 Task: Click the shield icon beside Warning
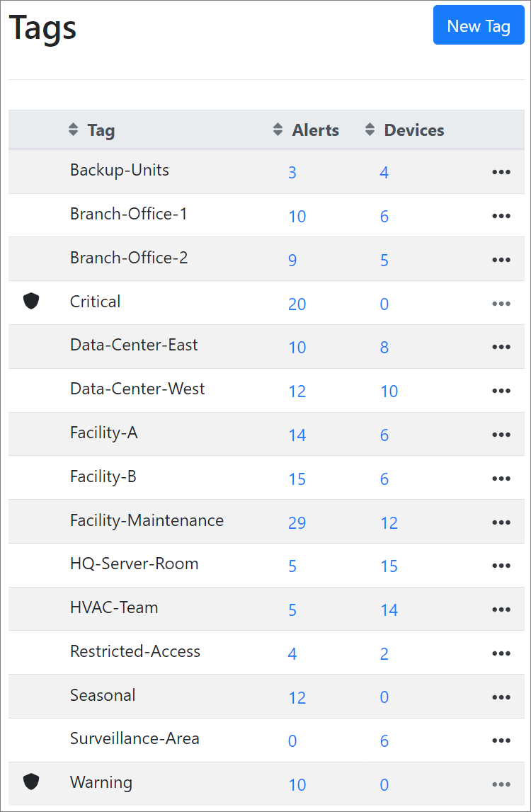point(31,782)
